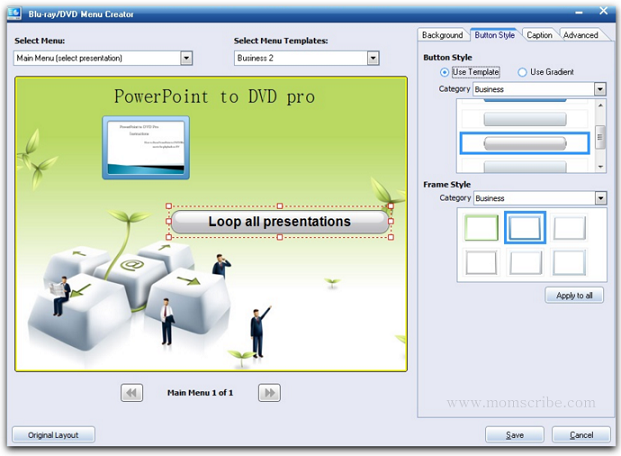Image resolution: width=621 pixels, height=456 pixels.
Task: Close the Blu-ray/DVD Menu Creator window
Action: click(x=603, y=11)
